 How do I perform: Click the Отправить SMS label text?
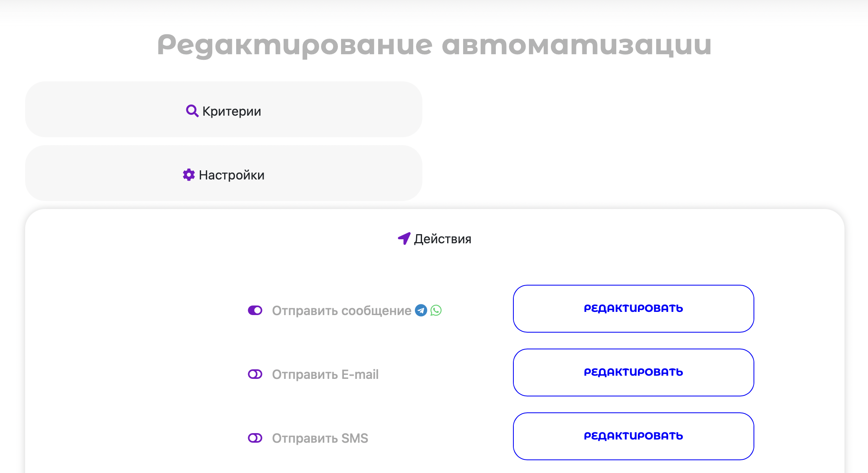[320, 438]
